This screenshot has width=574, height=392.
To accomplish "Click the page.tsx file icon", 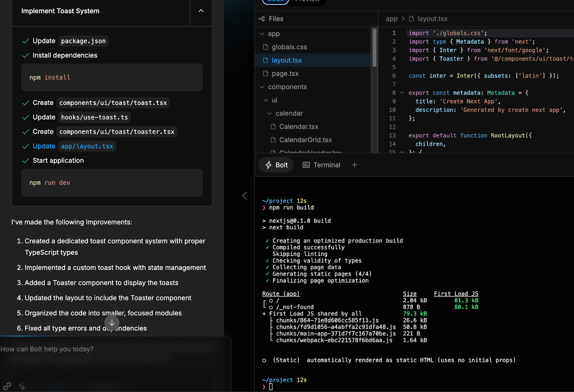I will 265,73.
